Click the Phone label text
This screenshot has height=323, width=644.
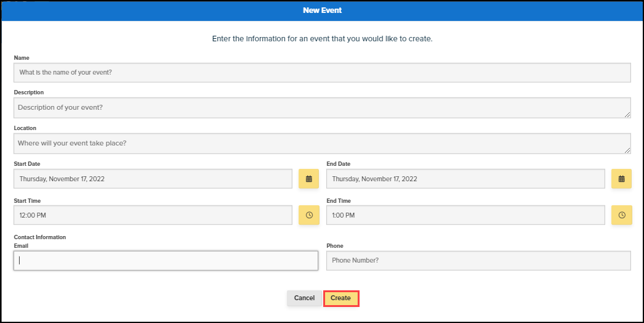335,246
